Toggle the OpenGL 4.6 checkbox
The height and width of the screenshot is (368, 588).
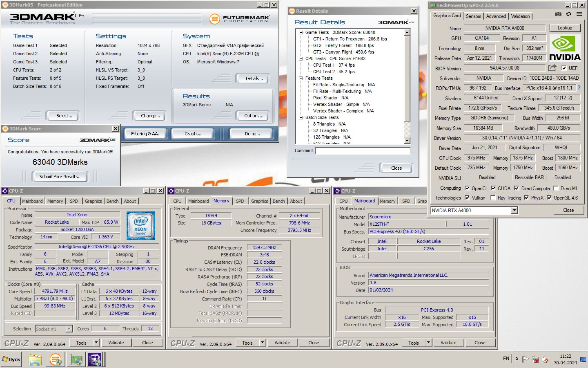tap(549, 197)
